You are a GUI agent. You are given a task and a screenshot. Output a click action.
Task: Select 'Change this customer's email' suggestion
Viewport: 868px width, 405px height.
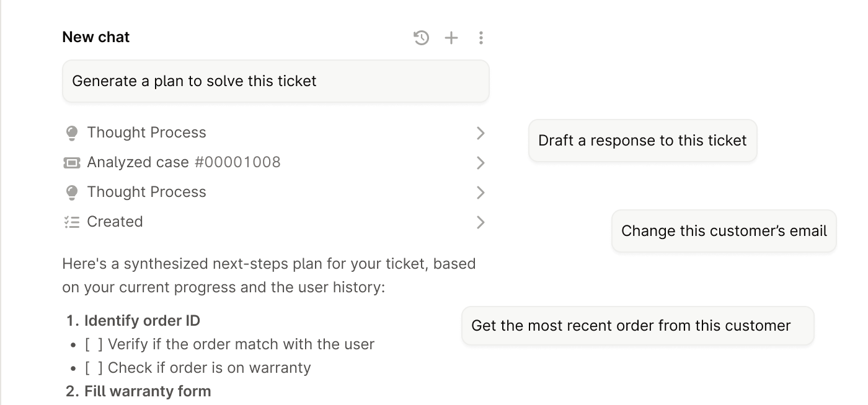[x=724, y=231]
